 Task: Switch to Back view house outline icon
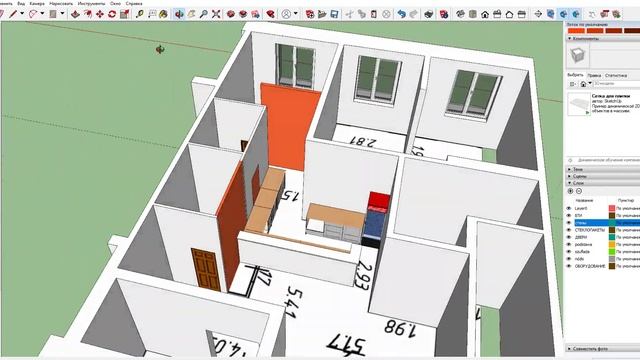(x=509, y=14)
